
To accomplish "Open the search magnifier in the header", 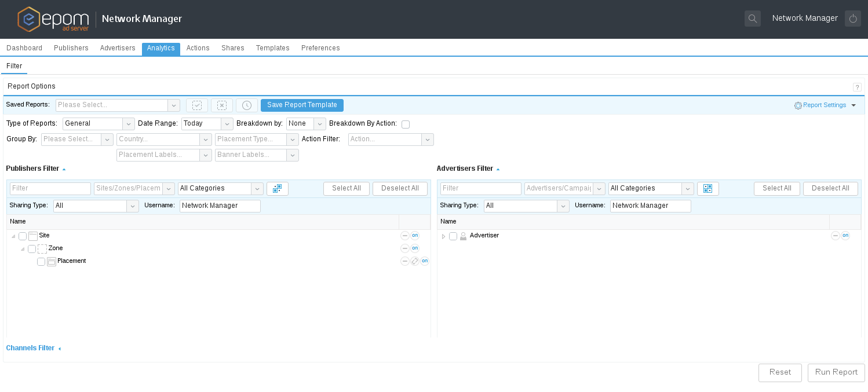I will point(753,19).
